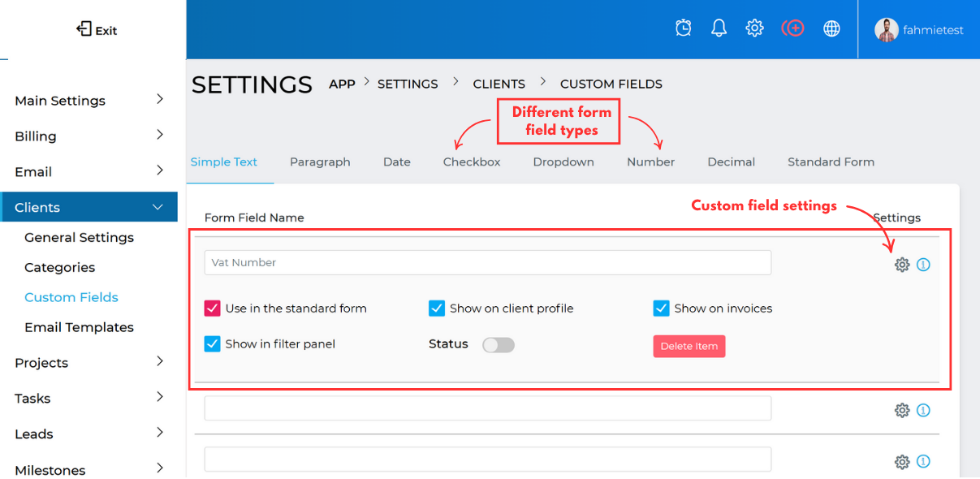The image size is (980, 479).
Task: Open settings gear for Vat Number field
Action: click(902, 265)
